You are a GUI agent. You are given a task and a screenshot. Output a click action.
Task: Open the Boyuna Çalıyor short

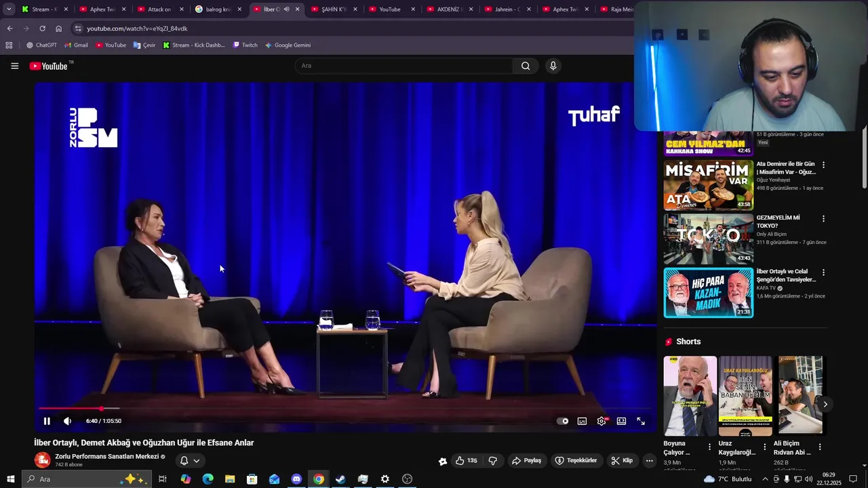690,396
